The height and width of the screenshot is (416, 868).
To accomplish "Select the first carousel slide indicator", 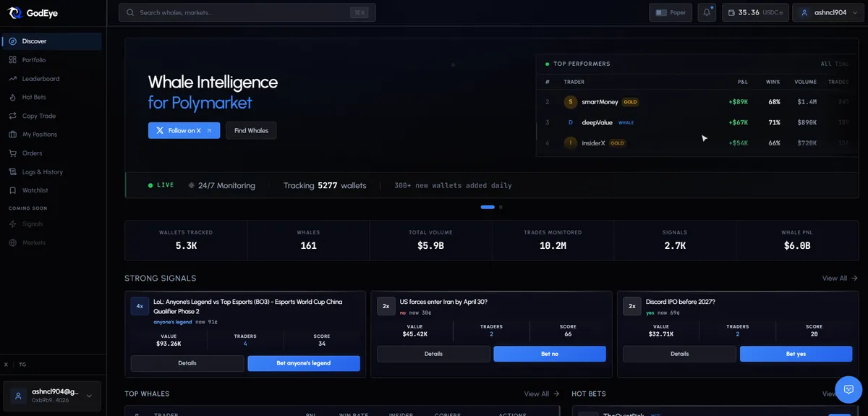I will coord(488,207).
